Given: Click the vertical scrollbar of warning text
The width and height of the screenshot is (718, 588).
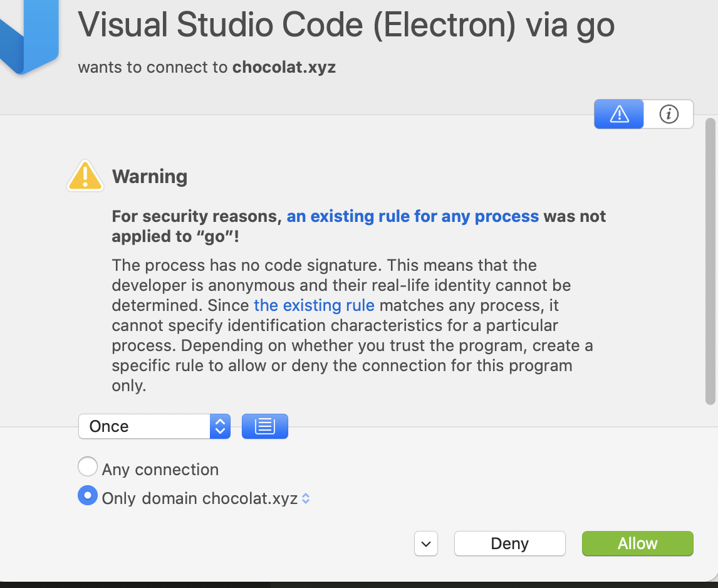Looking at the screenshot, I should 710,261.
